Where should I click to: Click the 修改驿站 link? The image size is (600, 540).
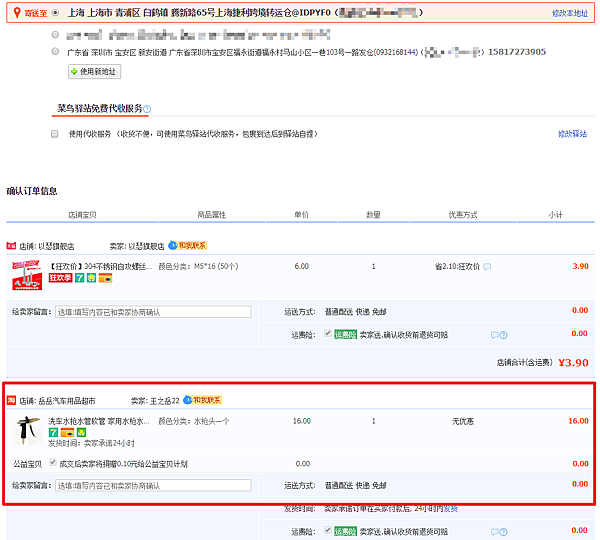(x=572, y=134)
